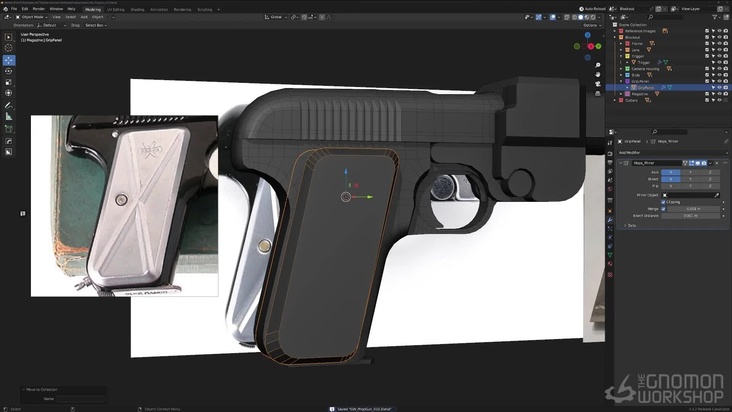
Task: Toggle render camera icon for Cutters collection
Action: [725, 100]
